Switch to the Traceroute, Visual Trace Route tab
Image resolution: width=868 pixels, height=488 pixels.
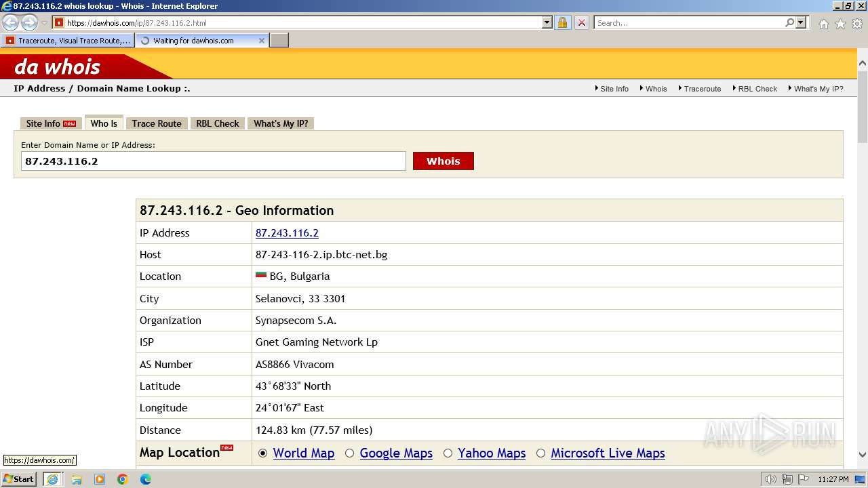(67, 41)
